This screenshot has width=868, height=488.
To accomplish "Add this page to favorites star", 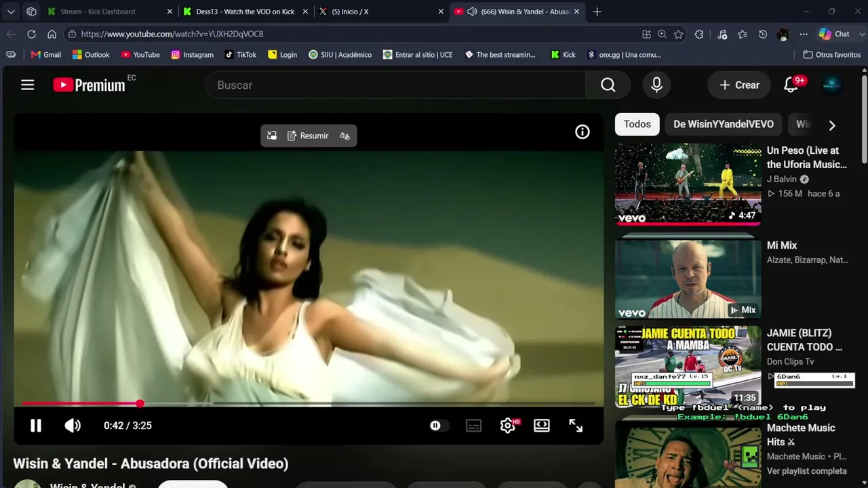I will pos(679,34).
